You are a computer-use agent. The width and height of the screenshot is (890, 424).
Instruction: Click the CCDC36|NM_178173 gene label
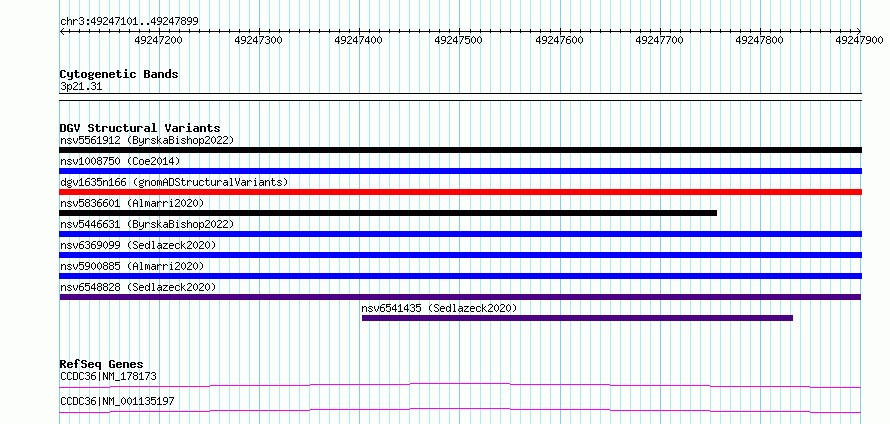108,376
